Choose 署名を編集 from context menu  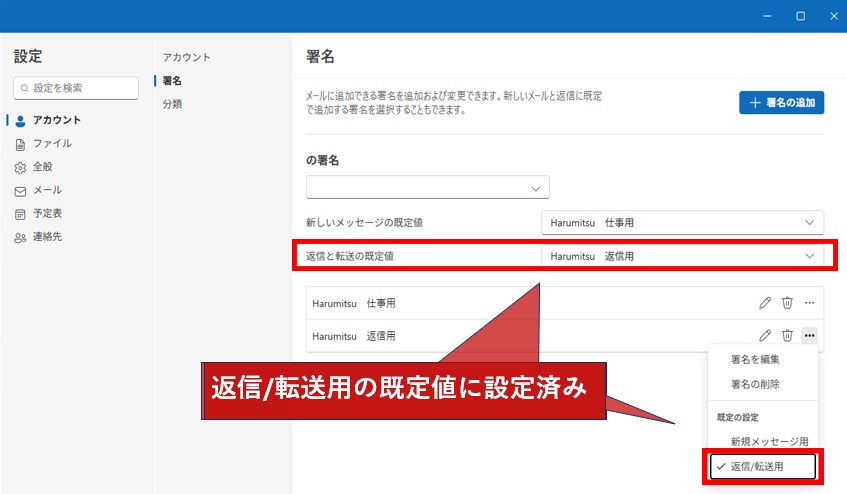click(x=755, y=359)
